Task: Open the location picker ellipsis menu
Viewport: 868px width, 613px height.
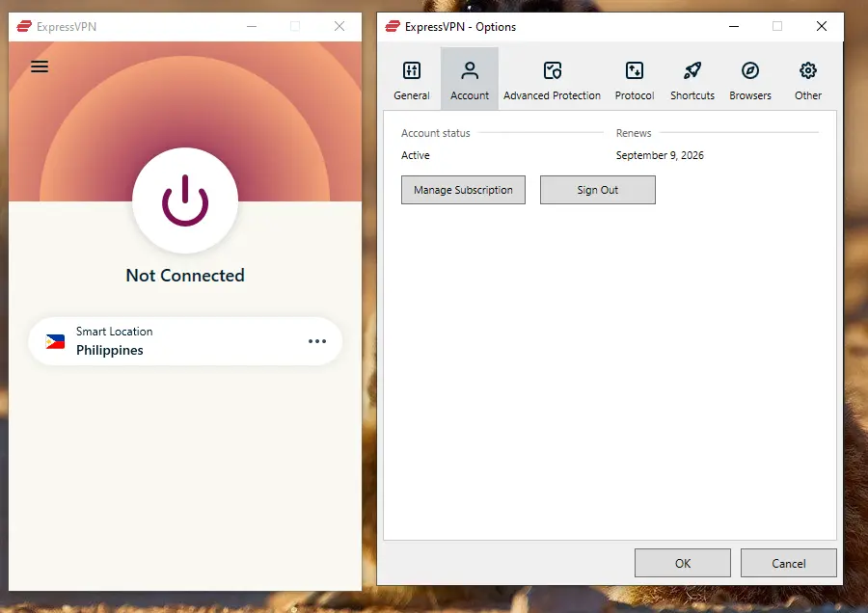Action: (x=317, y=341)
